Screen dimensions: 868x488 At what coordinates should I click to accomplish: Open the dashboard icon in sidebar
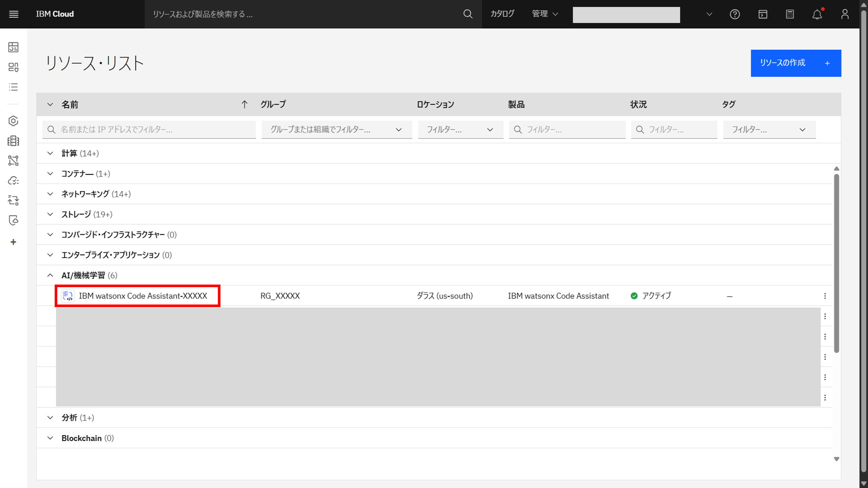(13, 47)
